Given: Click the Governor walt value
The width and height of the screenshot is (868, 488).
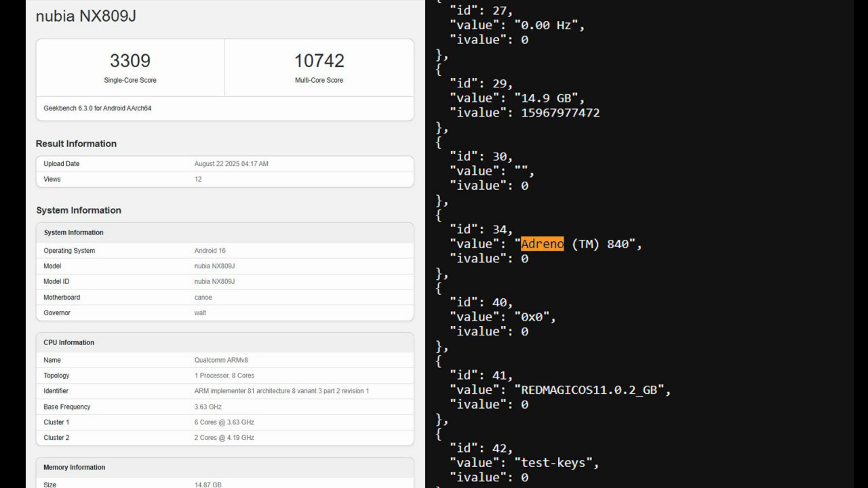Looking at the screenshot, I should click(x=200, y=313).
